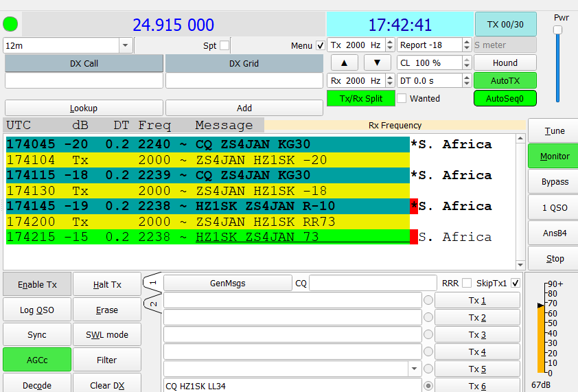The width and height of the screenshot is (578, 392).
Task: Toggle the AutoTX button
Action: (x=505, y=81)
